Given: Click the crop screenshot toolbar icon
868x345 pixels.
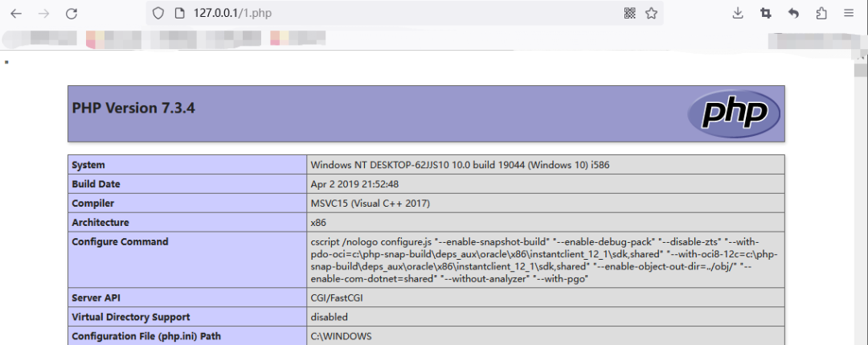Looking at the screenshot, I should click(x=766, y=14).
